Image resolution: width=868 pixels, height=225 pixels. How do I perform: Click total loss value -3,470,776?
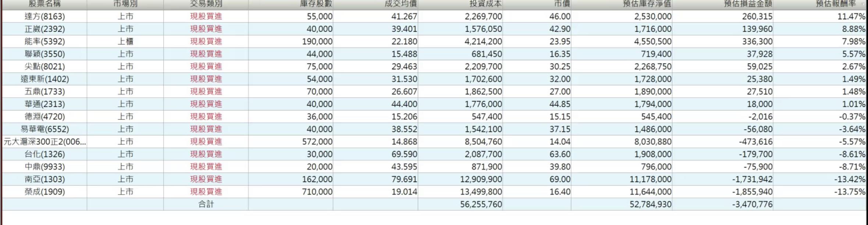point(752,204)
